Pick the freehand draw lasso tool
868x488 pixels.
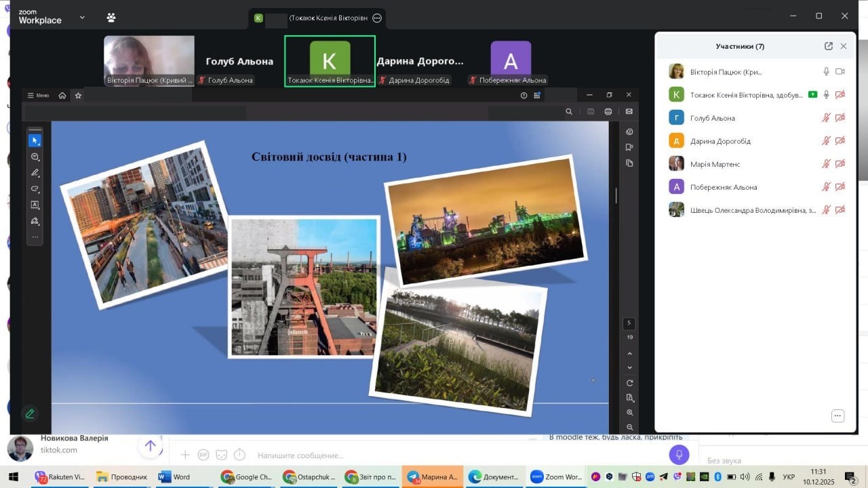click(x=35, y=189)
